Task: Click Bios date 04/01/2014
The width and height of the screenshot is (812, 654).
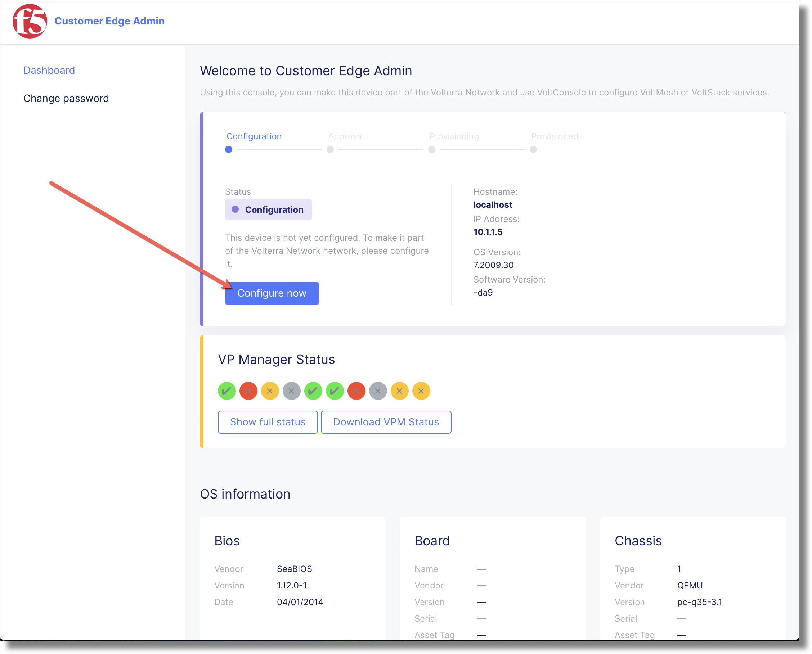Action: (300, 602)
